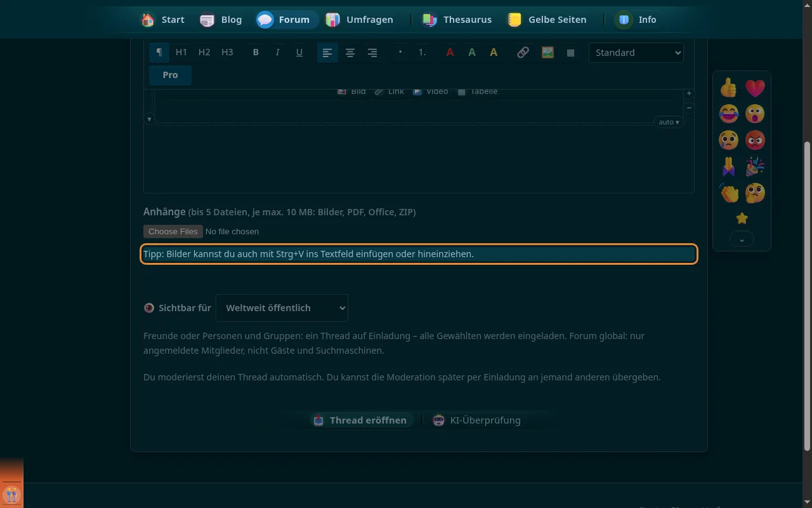Expand more emojis with the chevron
The image size is (812, 508).
tap(742, 239)
